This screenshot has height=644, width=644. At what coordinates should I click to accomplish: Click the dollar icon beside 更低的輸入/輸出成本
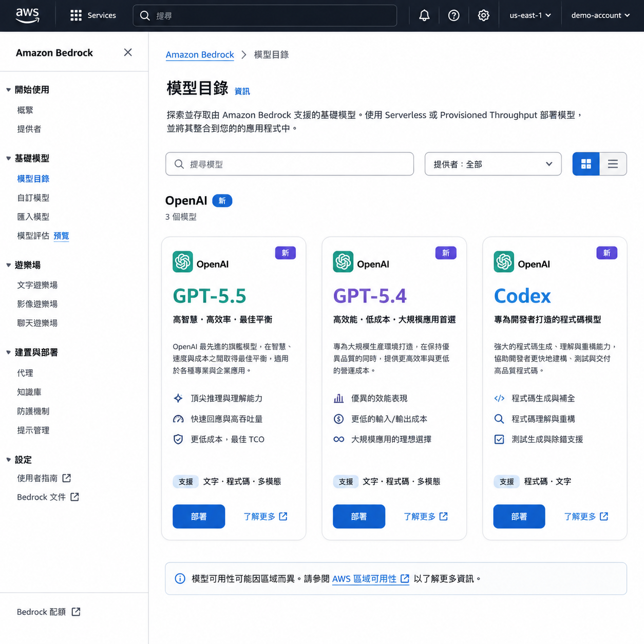pos(338,419)
